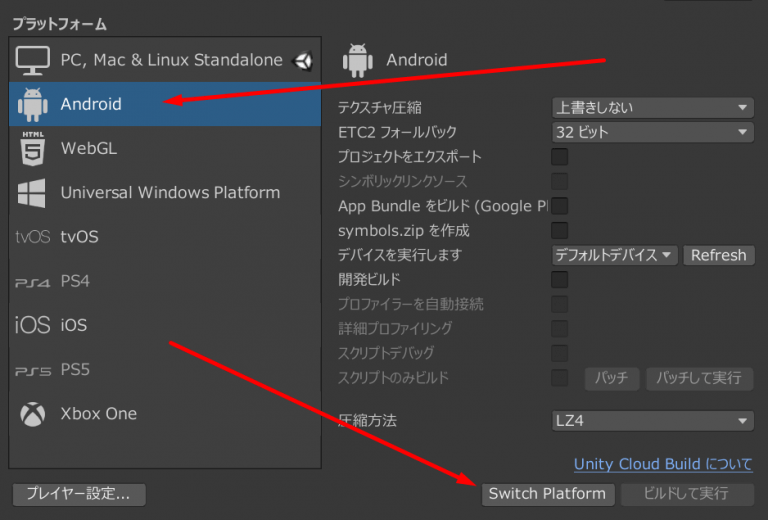Screen dimensions: 768x520
Task: Open ETC2 フォールバック 32 ビット dropdown
Action: pyautogui.click(x=653, y=132)
